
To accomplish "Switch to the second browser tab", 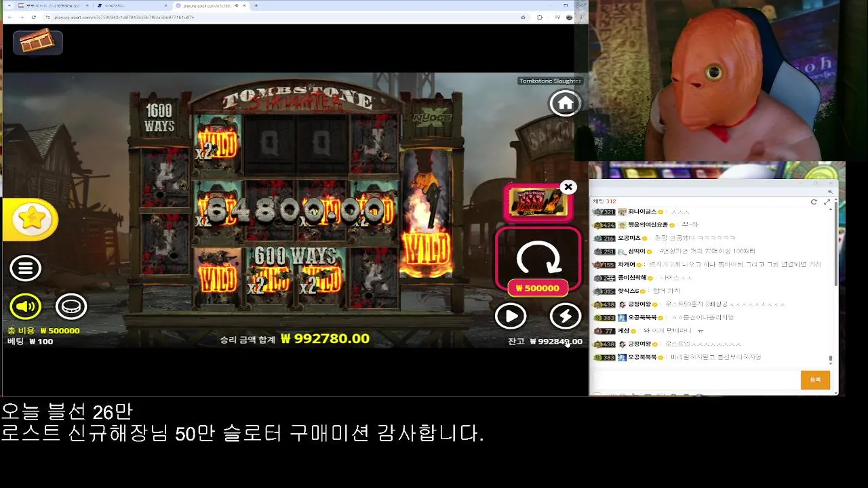I will [132, 5].
